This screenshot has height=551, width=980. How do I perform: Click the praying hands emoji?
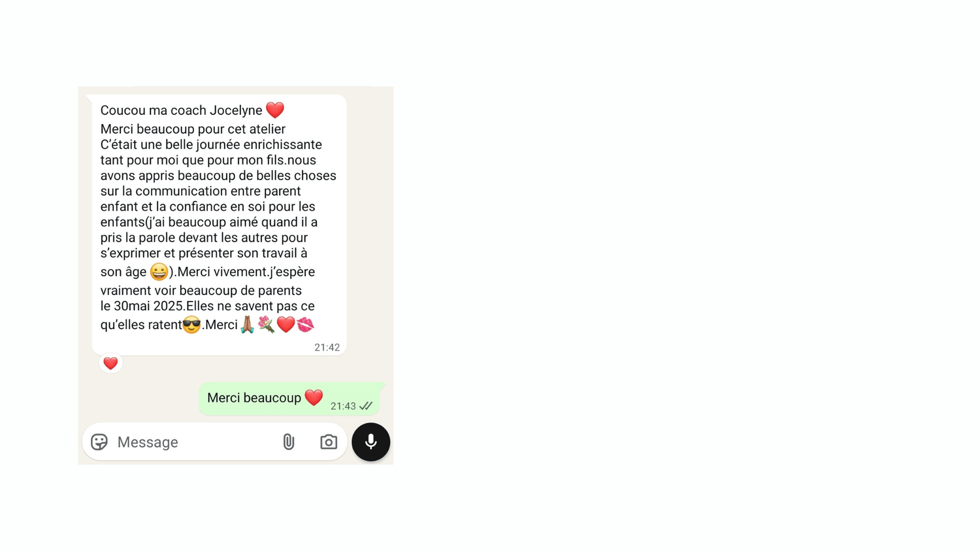tap(247, 324)
